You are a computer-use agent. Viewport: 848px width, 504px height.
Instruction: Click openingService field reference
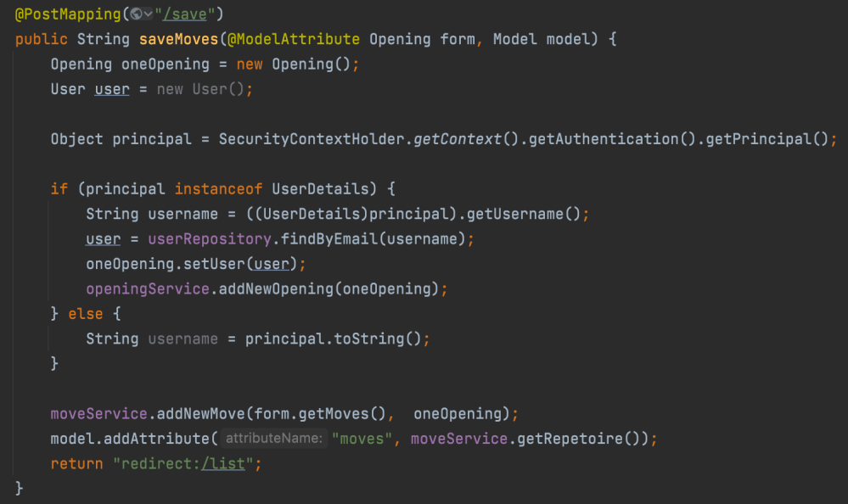pyautogui.click(x=148, y=289)
